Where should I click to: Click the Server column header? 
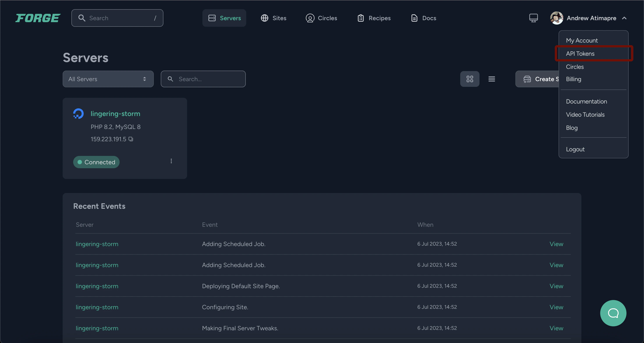pyautogui.click(x=85, y=225)
